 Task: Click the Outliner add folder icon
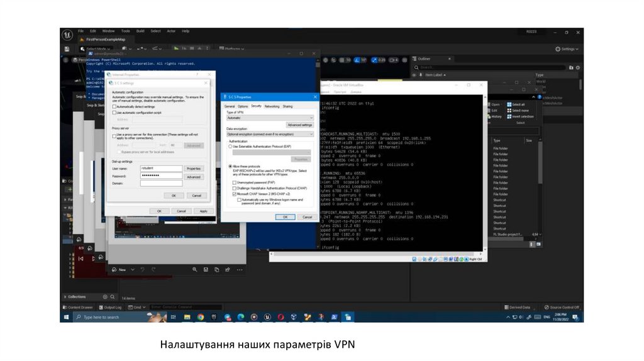pyautogui.click(x=571, y=67)
